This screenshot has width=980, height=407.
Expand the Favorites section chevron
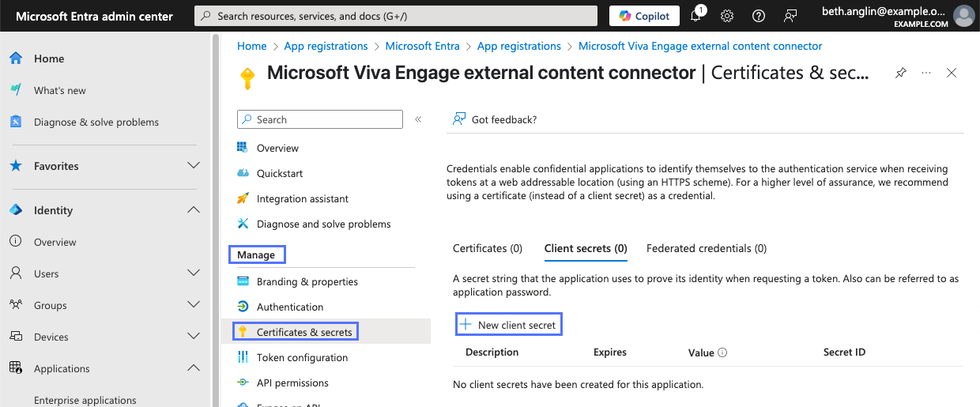coord(193,166)
